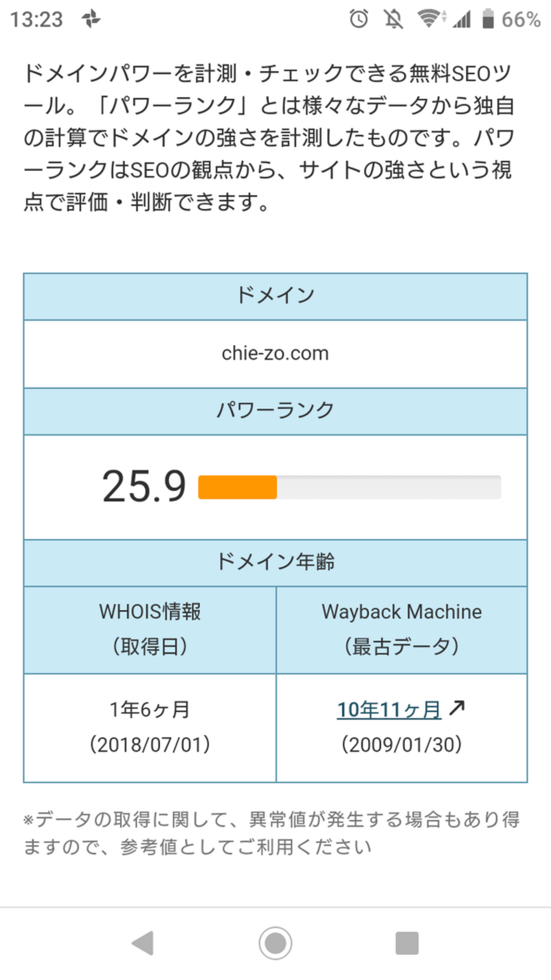Tap the Wi-Fi signal status icon
551x980 pixels.
(430, 19)
